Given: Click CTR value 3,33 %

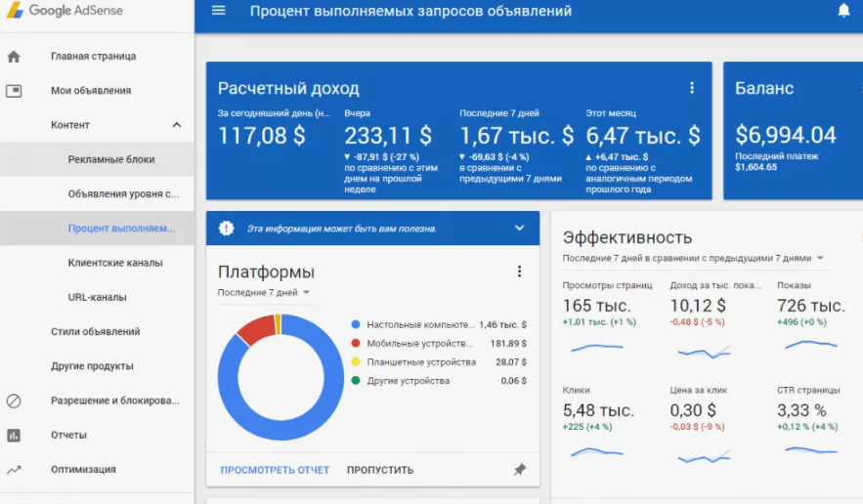Looking at the screenshot, I should point(801,410).
